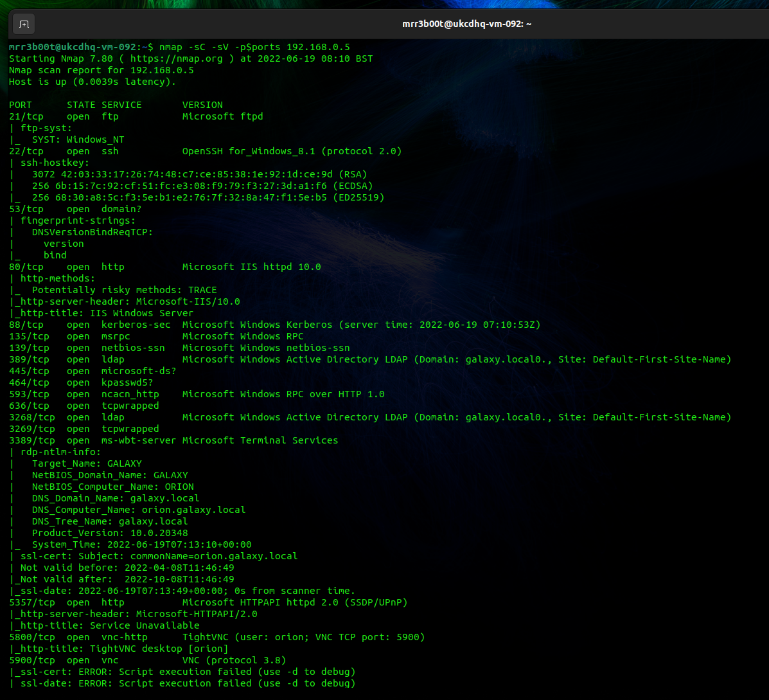
Task: Click the 21/tcp ftp port line
Action: (136, 117)
